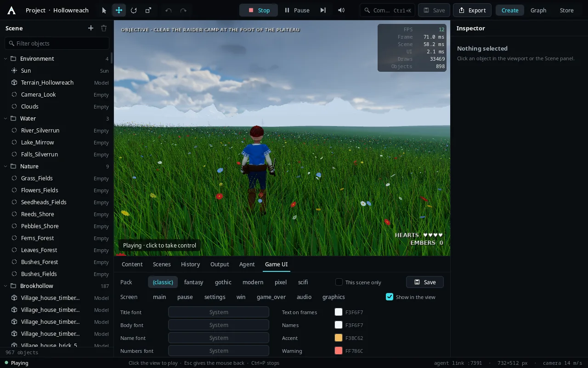Open the History tab
The image size is (588, 368).
pos(190,264)
